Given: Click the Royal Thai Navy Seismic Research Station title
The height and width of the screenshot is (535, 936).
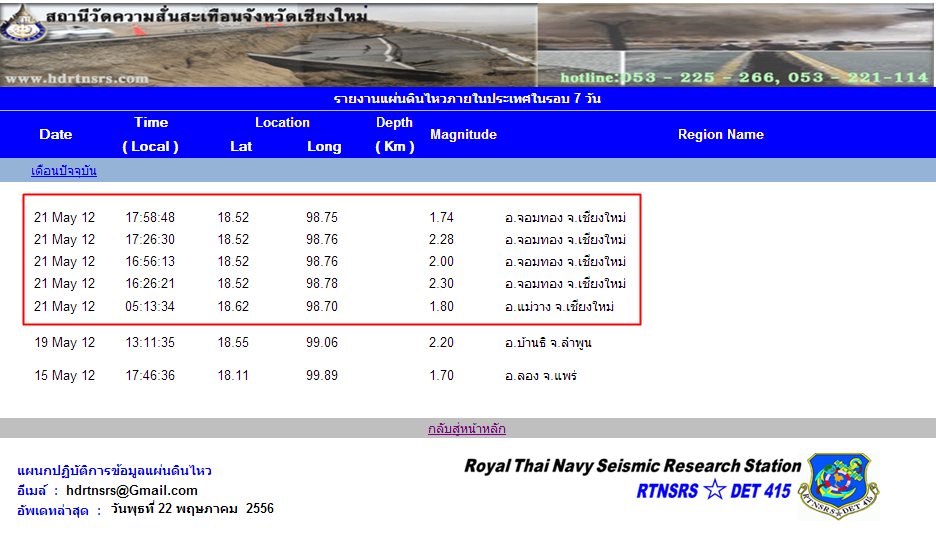Looking at the screenshot, I should pyautogui.click(x=632, y=466).
